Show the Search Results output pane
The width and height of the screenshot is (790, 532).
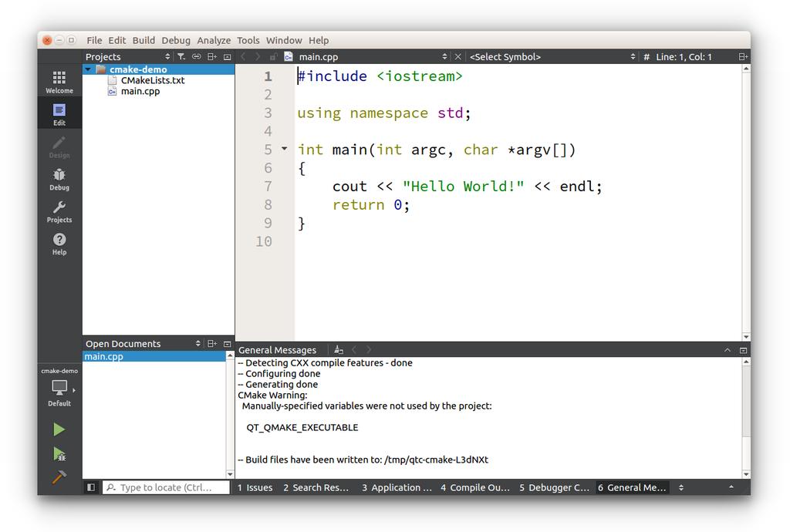[x=316, y=487]
